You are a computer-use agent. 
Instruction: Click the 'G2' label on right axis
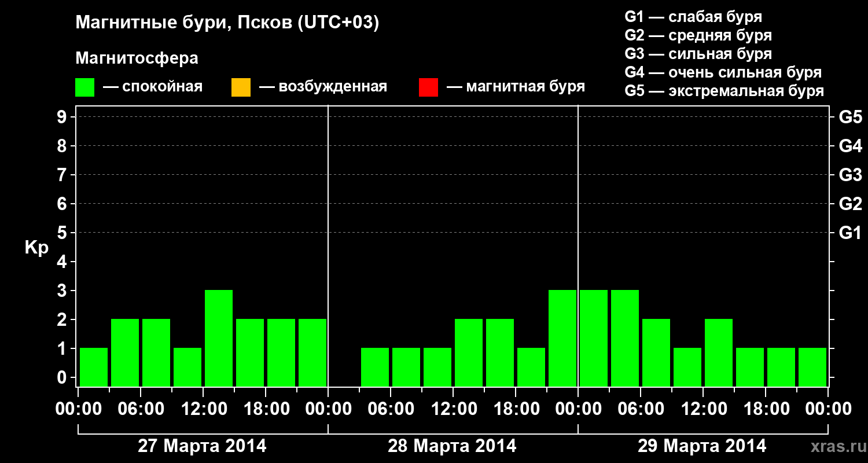850,204
